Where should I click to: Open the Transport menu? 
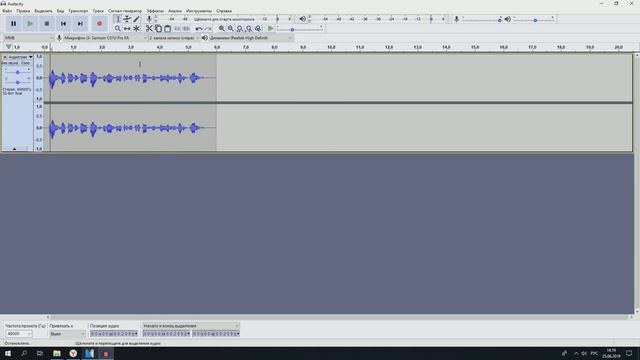click(x=78, y=11)
